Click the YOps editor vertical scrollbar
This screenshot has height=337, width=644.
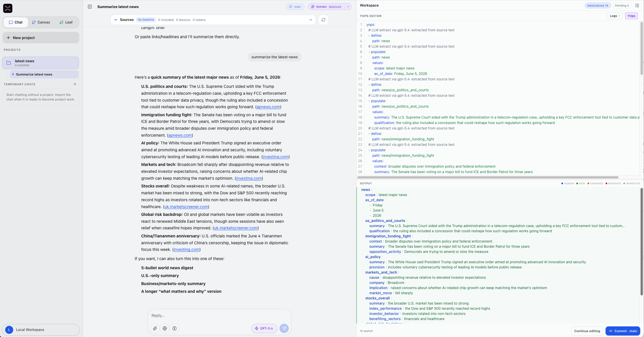[x=641, y=48]
